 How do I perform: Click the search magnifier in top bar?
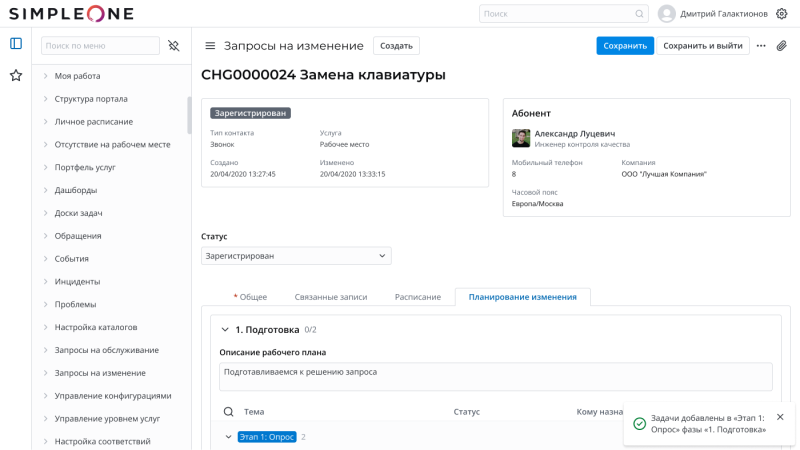(x=639, y=14)
